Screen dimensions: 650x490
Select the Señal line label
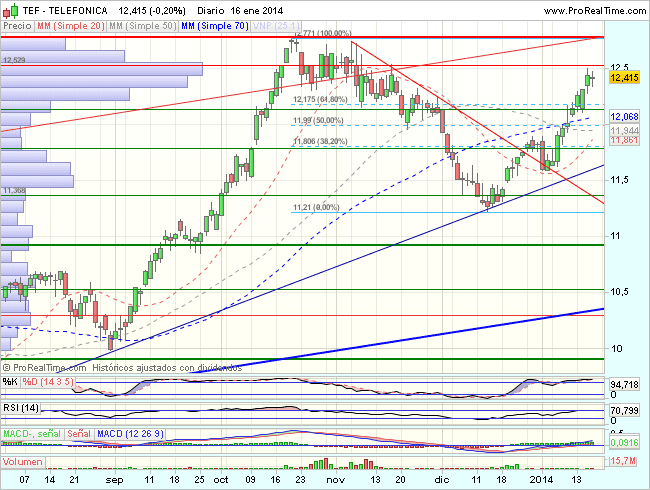pyautogui.click(x=79, y=434)
